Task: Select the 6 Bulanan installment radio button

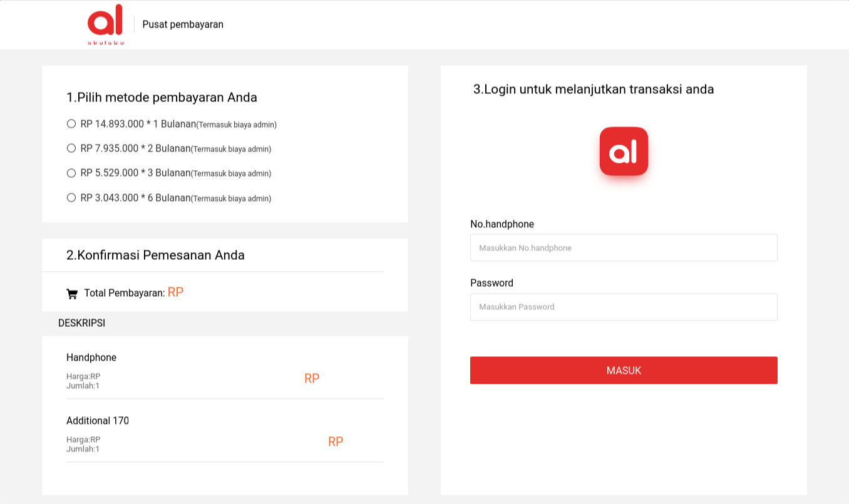Action: [x=71, y=198]
